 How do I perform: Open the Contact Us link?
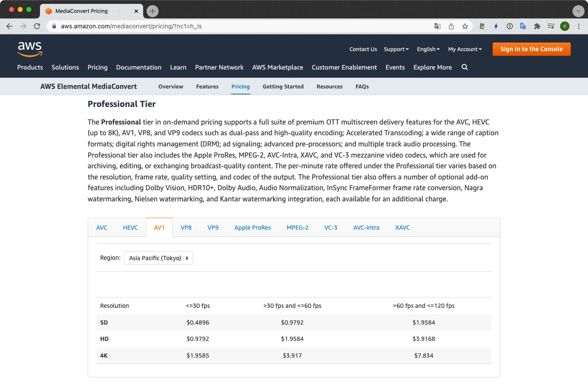(x=363, y=49)
